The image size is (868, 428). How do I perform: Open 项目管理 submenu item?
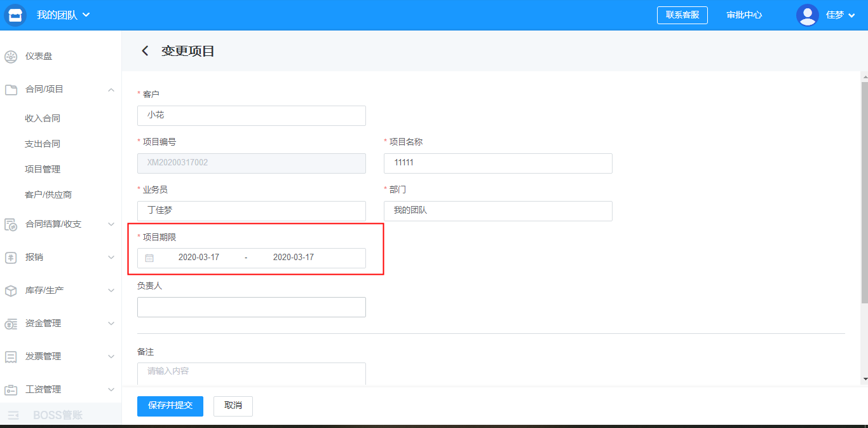click(43, 169)
